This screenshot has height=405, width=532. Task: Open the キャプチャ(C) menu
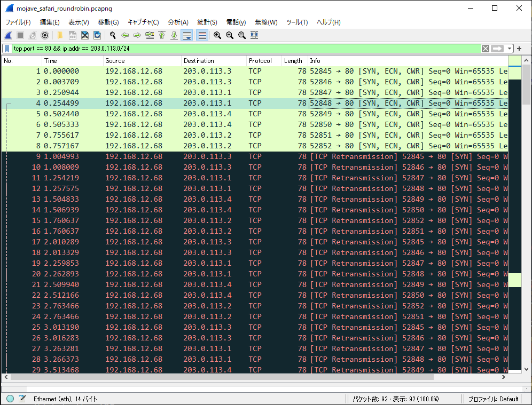143,22
